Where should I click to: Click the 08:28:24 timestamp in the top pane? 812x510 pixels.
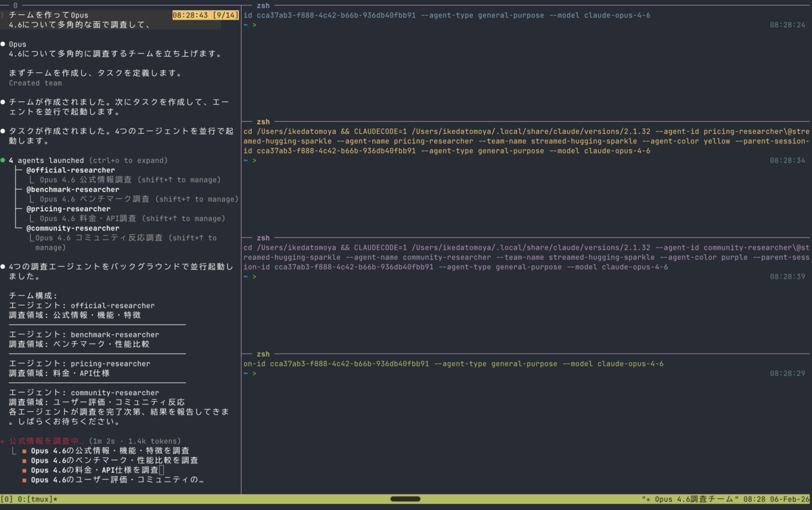click(x=788, y=25)
